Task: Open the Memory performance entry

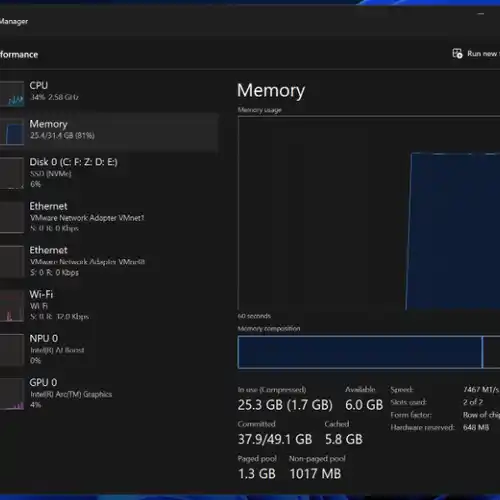Action: point(109,132)
